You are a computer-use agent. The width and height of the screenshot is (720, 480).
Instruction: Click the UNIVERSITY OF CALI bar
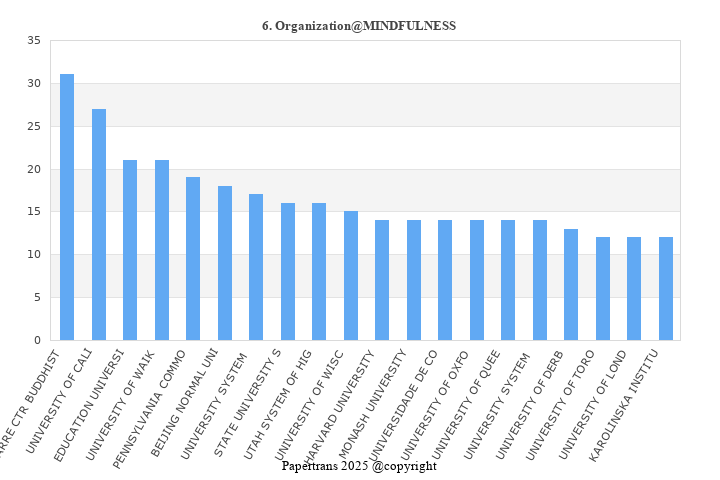pos(99,225)
